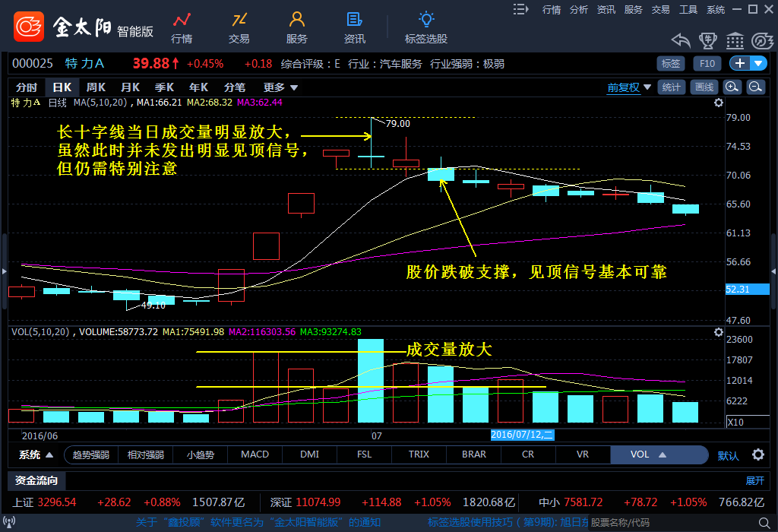The height and width of the screenshot is (532, 778).
Task: Select the VR indicator
Action: (583, 454)
